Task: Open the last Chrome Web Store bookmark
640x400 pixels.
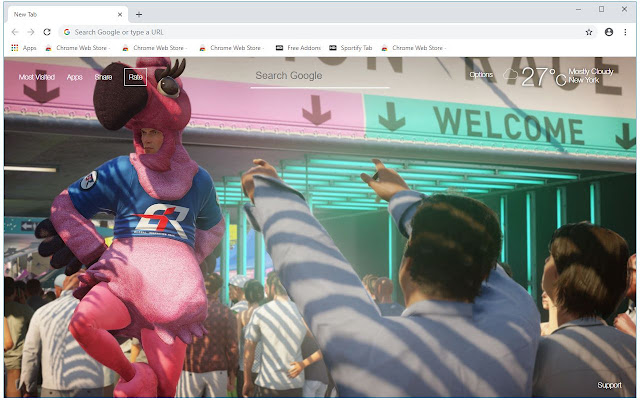Action: (x=413, y=48)
